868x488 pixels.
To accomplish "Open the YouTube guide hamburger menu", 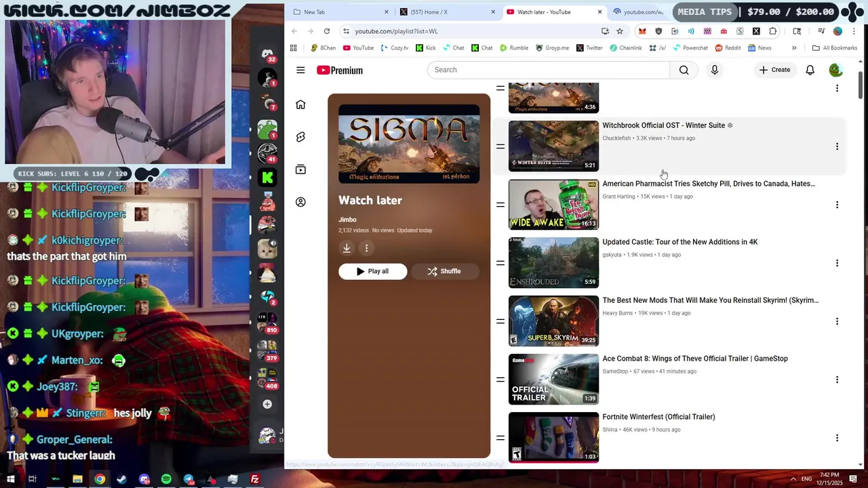I will tap(300, 70).
